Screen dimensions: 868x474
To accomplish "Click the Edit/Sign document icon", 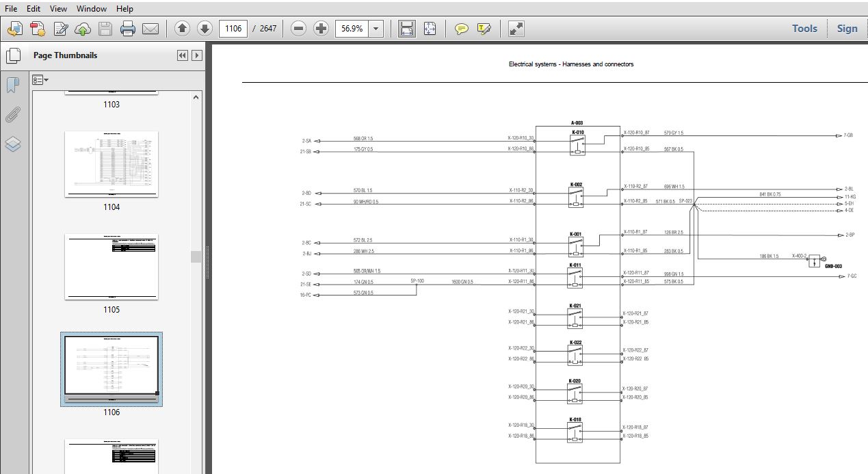I will click(60, 29).
